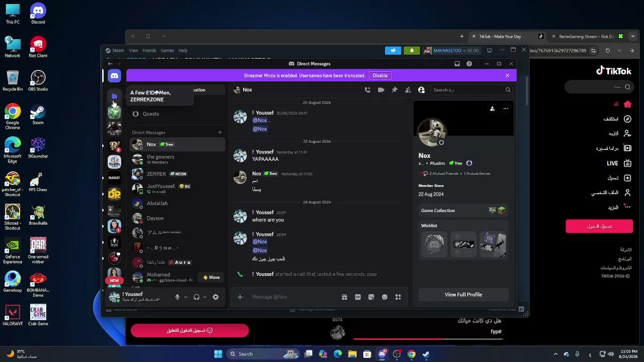Create a new DM with plus icon
This screenshot has height=362, width=644.
[220, 133]
